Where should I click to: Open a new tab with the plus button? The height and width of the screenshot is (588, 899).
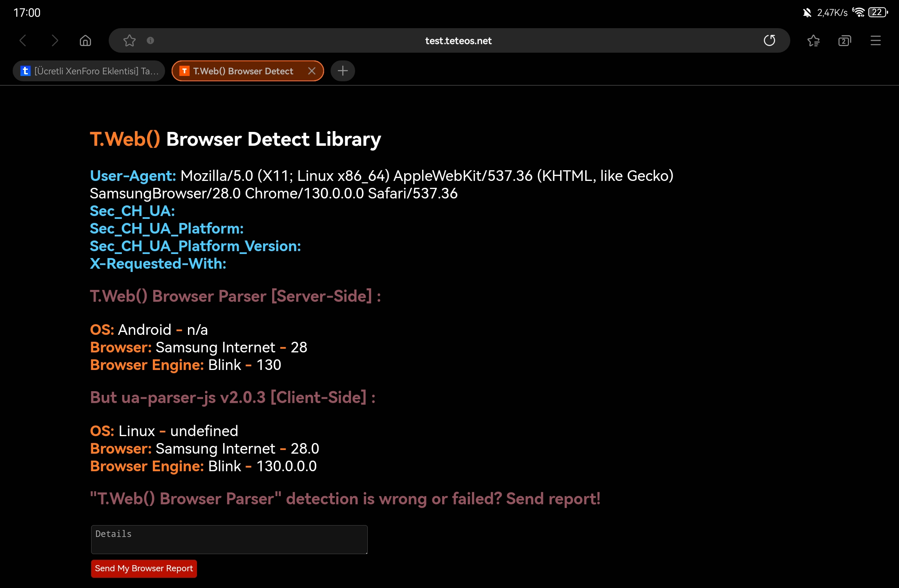[x=342, y=71]
